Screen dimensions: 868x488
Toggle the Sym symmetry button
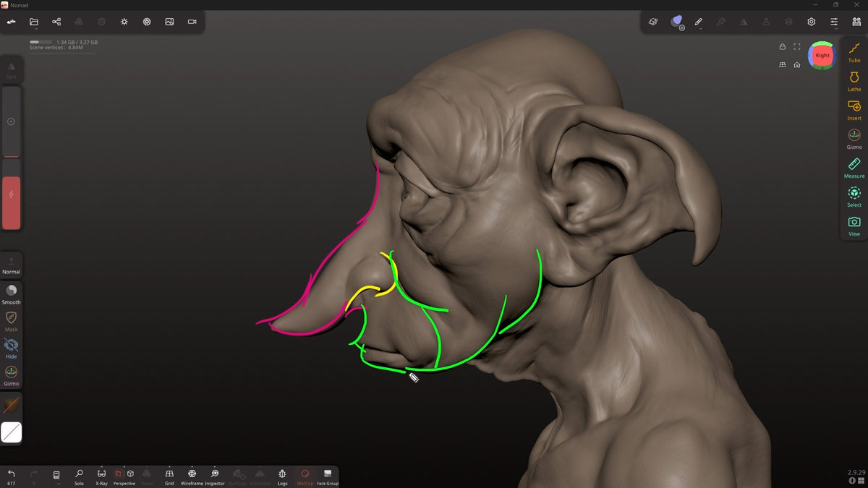[12, 69]
